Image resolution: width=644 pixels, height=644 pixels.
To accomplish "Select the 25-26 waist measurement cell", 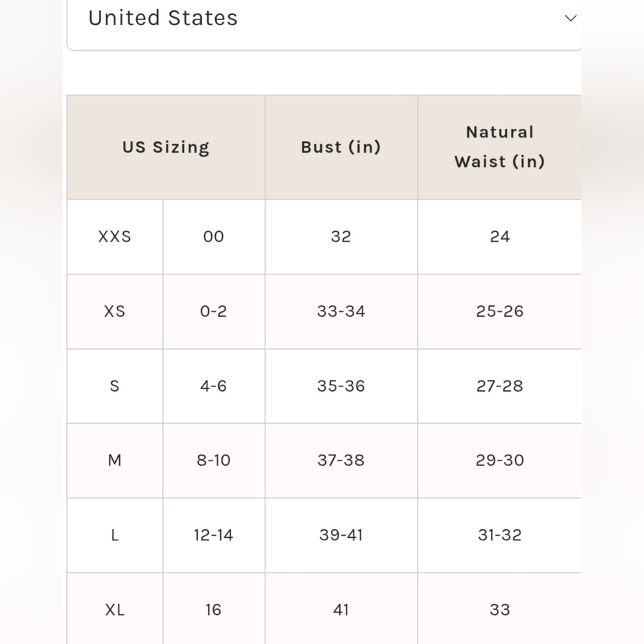I will [x=500, y=312].
